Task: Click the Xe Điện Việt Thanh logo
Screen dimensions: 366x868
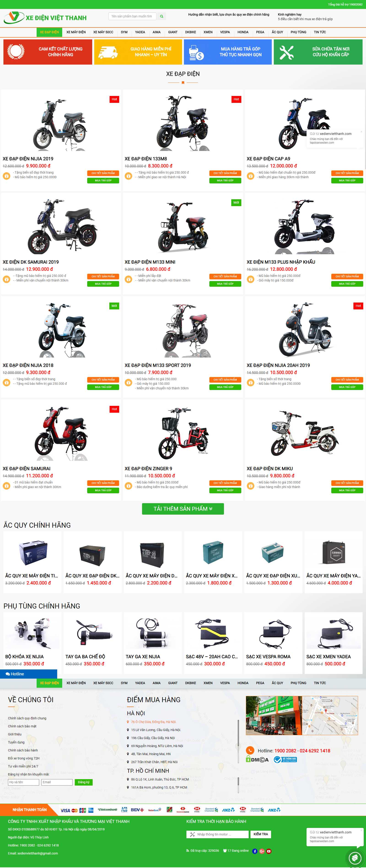Action: [45, 18]
